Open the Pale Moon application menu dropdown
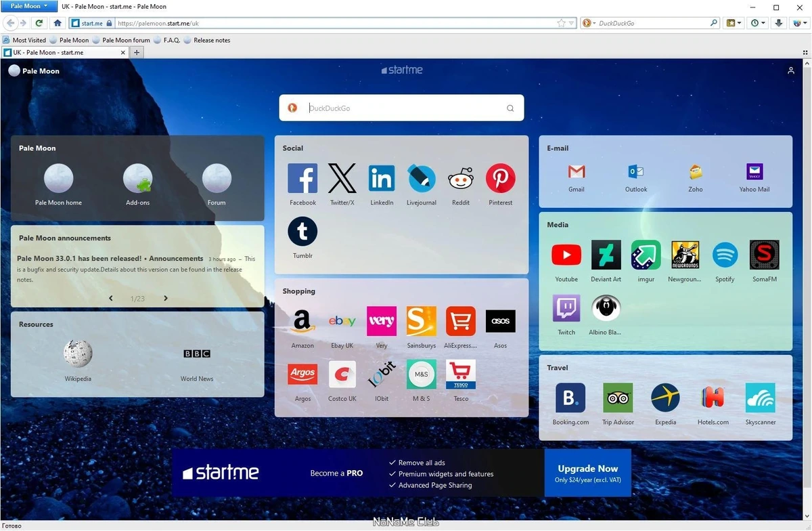The height and width of the screenshot is (531, 812). 28,6
